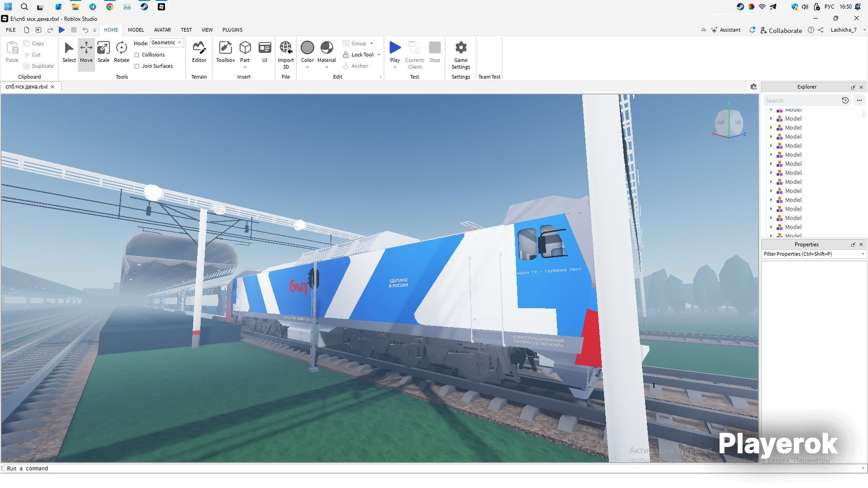Click the Paste clipboard icon
The image size is (868, 488).
[12, 52]
